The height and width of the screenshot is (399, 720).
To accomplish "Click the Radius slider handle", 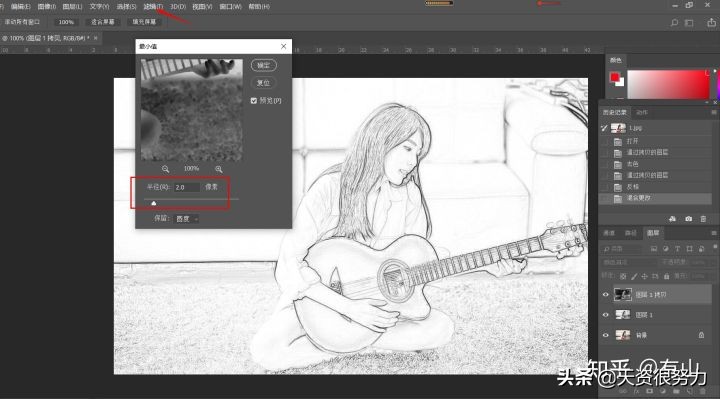I will click(x=154, y=202).
